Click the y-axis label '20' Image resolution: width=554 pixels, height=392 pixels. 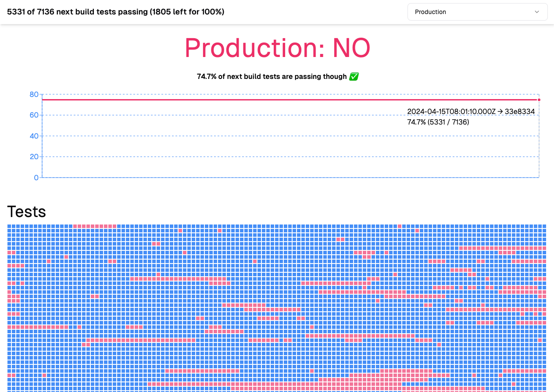34,157
